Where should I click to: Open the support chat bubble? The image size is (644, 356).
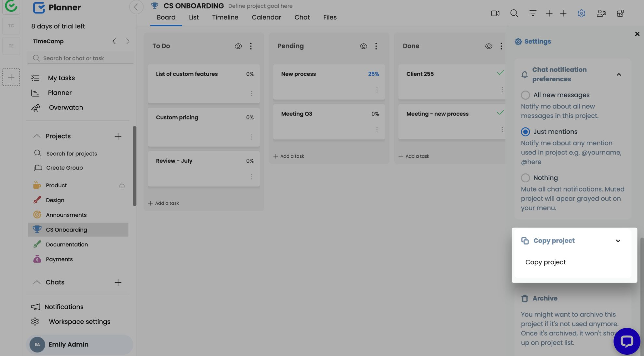click(626, 341)
